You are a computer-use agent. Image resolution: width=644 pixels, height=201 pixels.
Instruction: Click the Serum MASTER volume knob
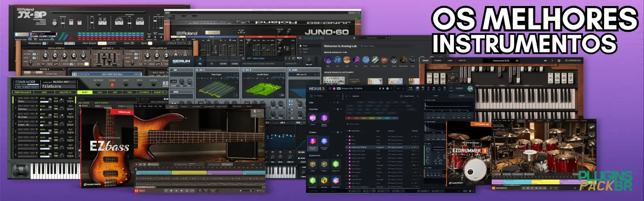(309, 60)
